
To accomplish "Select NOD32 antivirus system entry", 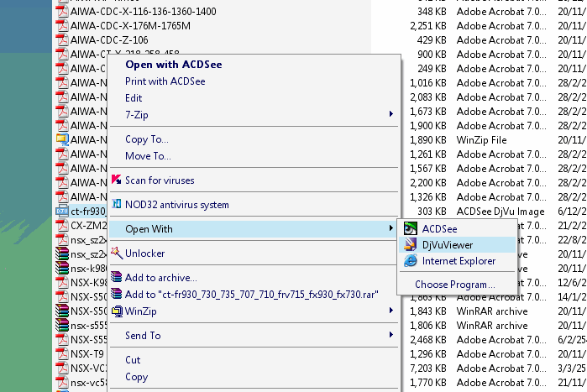I will [x=177, y=205].
